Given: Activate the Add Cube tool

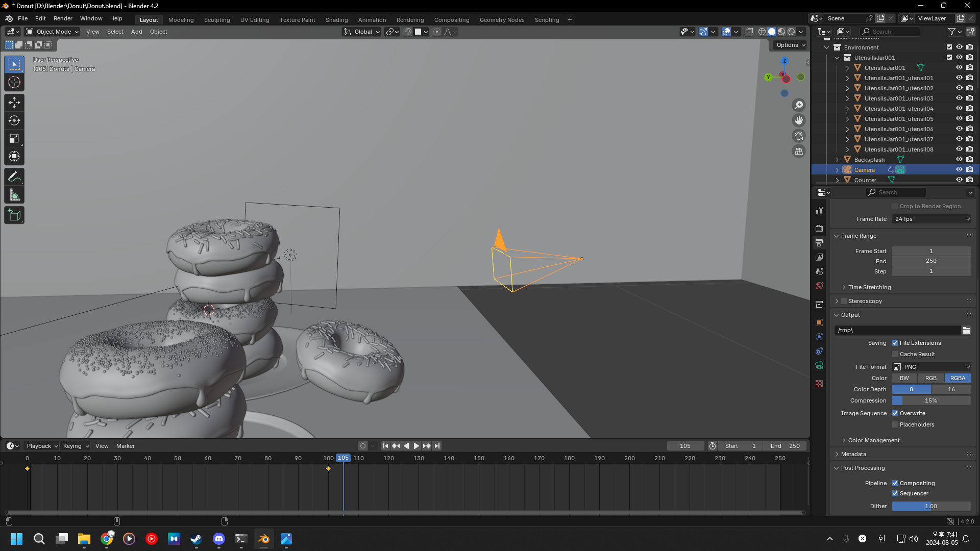Looking at the screenshot, I should [14, 215].
